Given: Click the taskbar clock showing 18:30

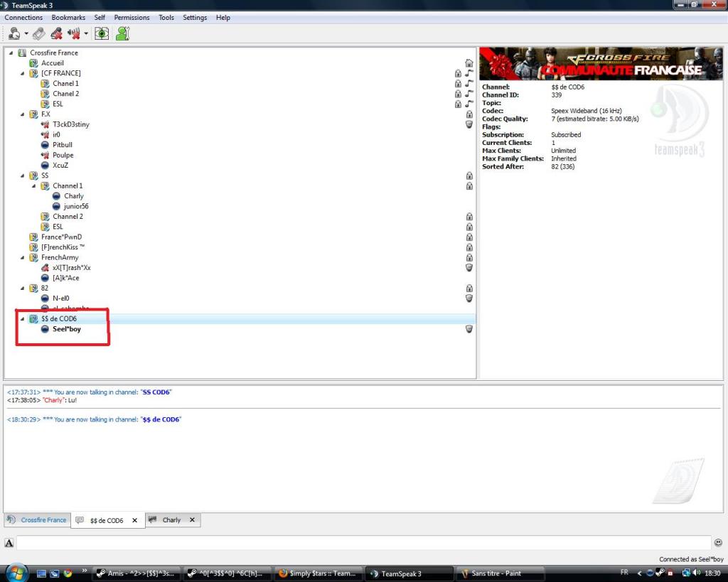Looking at the screenshot, I should tap(712, 573).
